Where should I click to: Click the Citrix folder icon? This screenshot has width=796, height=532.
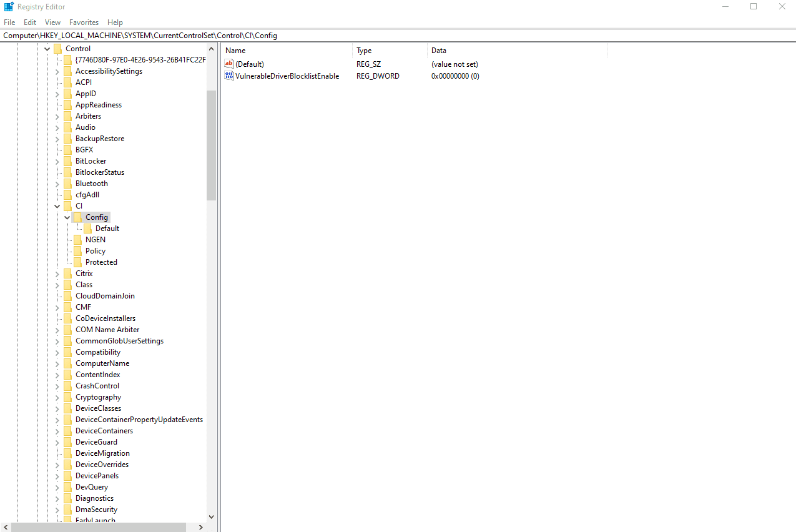(67, 273)
